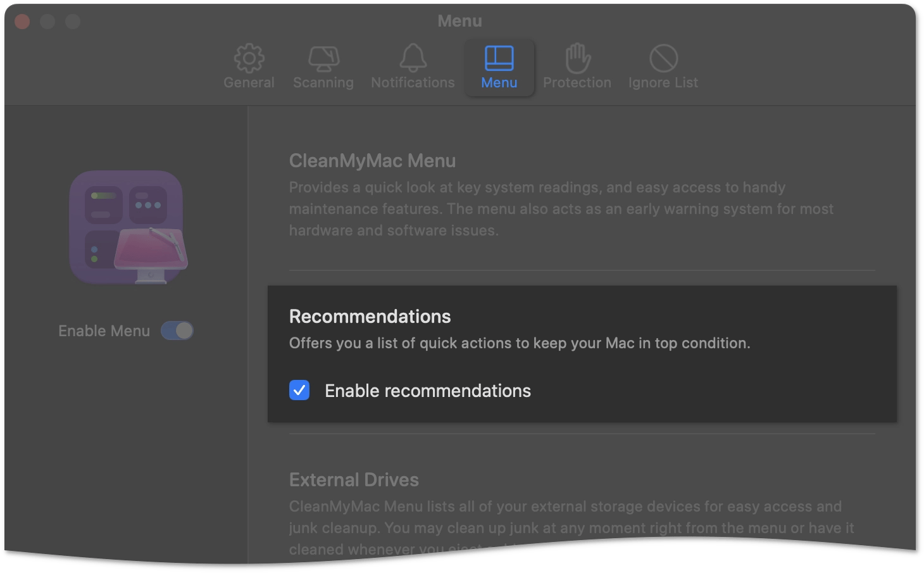Viewport: 924px width, 573px height.
Task: Select the Menu preferences tab
Action: coord(499,67)
